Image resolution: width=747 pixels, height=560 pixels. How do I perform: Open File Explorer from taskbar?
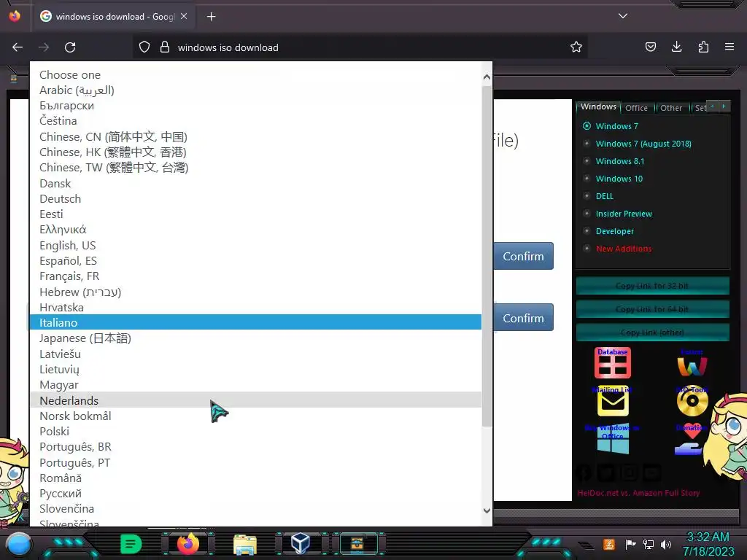(x=245, y=545)
